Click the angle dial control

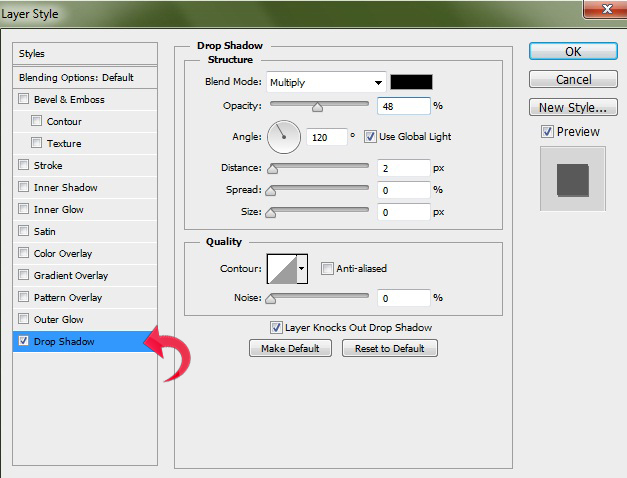[x=284, y=136]
